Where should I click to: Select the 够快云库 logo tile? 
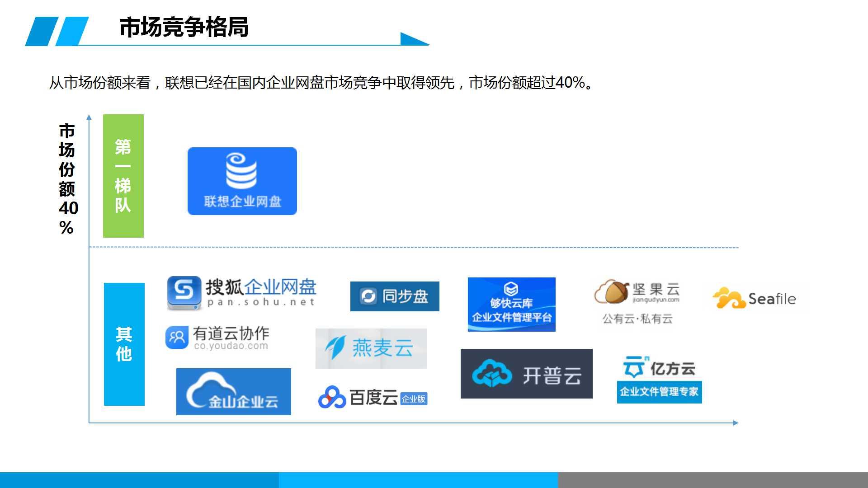pos(512,305)
